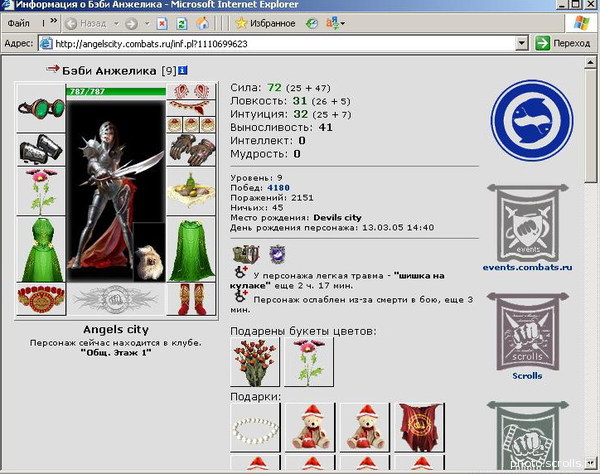Click the leather gloves equipment slot

[x=191, y=149]
